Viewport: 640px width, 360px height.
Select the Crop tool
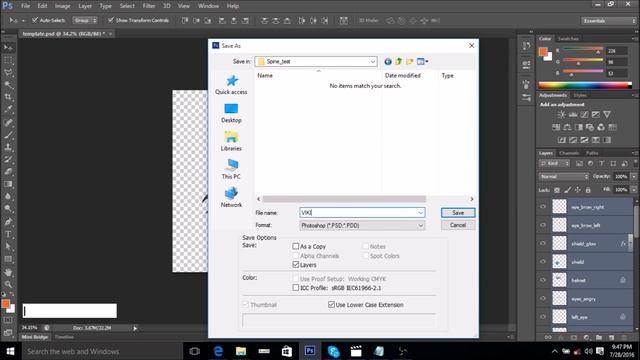[8, 97]
